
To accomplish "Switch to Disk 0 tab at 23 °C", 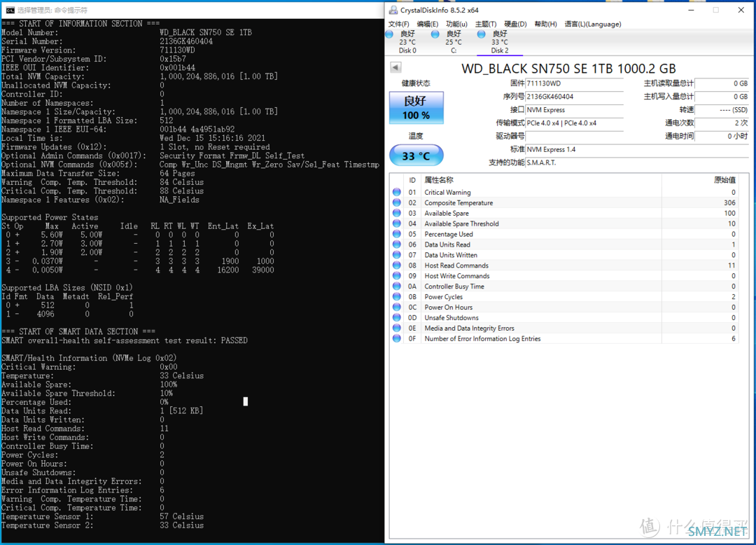I will (407, 42).
